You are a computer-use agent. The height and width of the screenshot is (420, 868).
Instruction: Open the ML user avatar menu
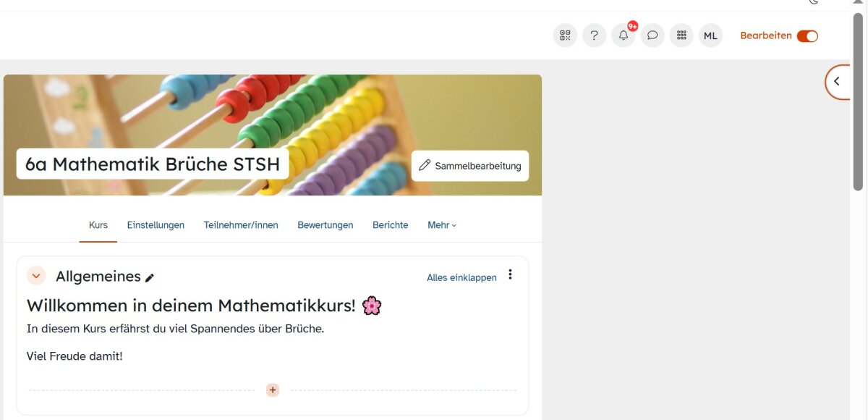coord(710,35)
